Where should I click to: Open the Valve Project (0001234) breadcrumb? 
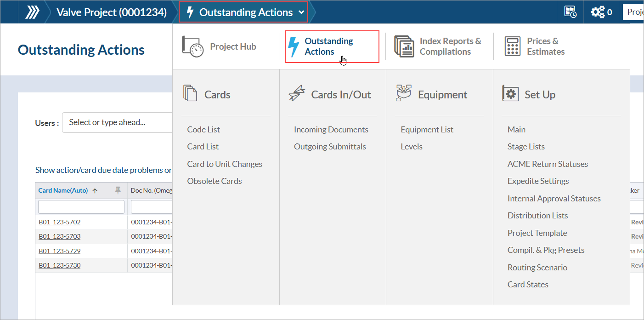tap(112, 12)
